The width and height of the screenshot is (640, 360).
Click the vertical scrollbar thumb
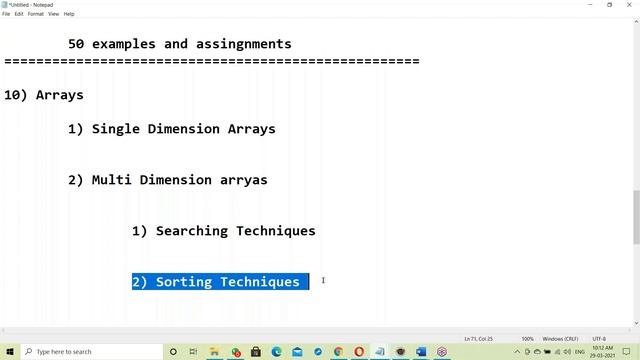636,217
